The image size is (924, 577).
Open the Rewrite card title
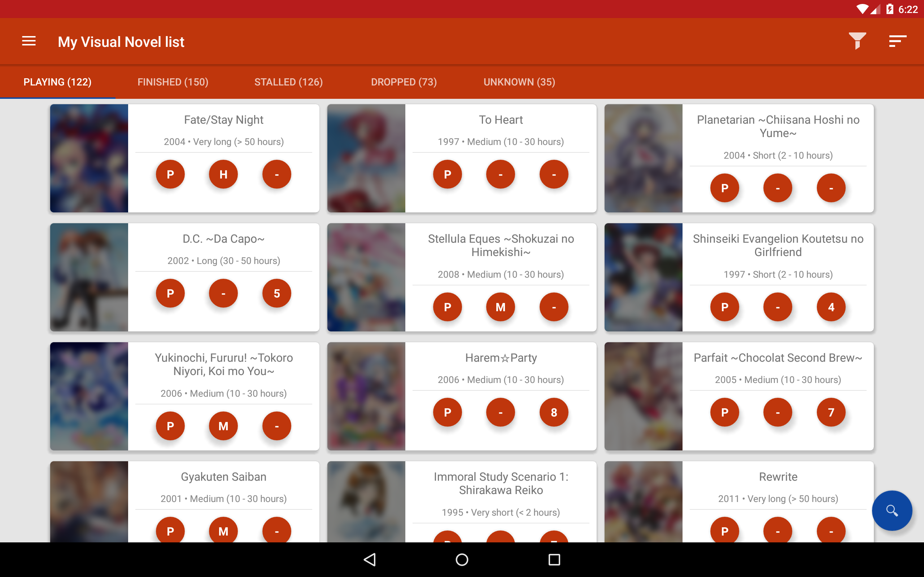point(778,477)
